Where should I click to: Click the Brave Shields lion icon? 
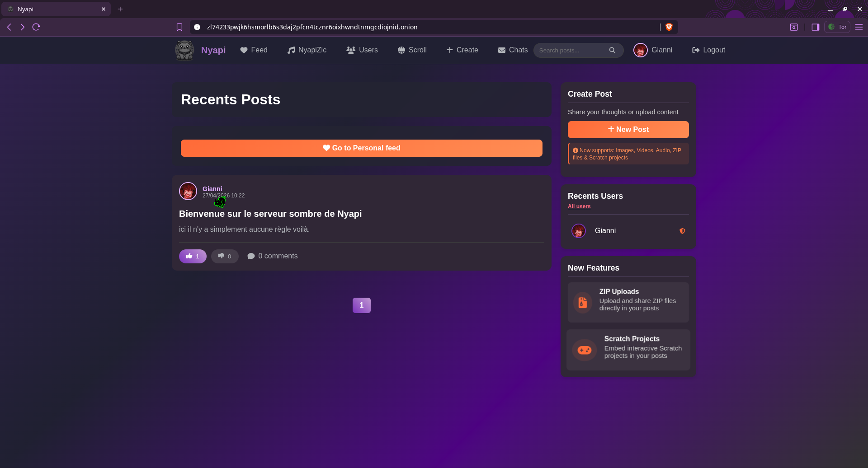[669, 27]
